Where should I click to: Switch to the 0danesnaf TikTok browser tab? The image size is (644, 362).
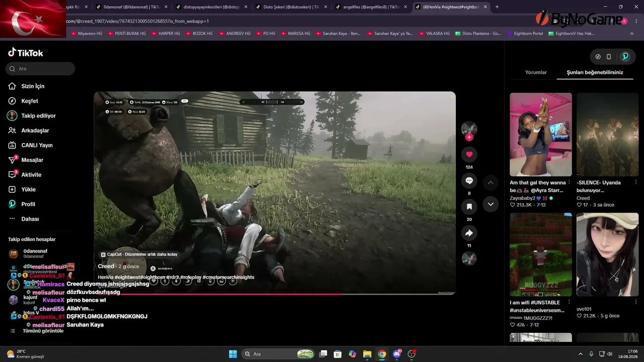pyautogui.click(x=131, y=7)
